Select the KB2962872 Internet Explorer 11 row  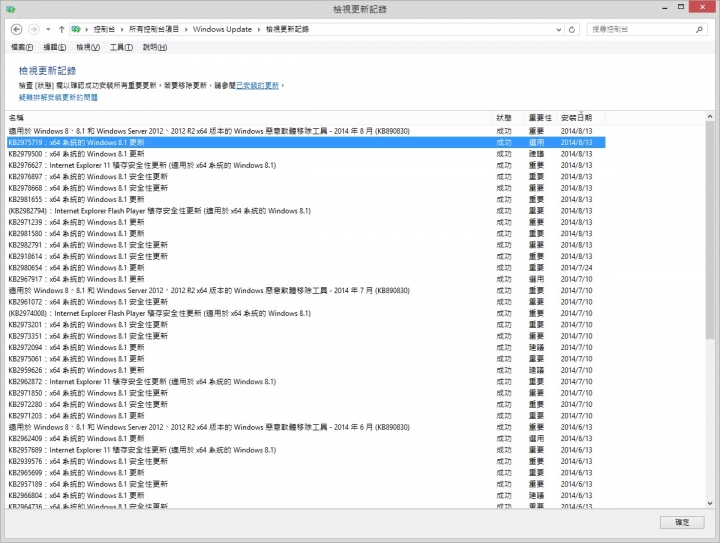click(306, 381)
